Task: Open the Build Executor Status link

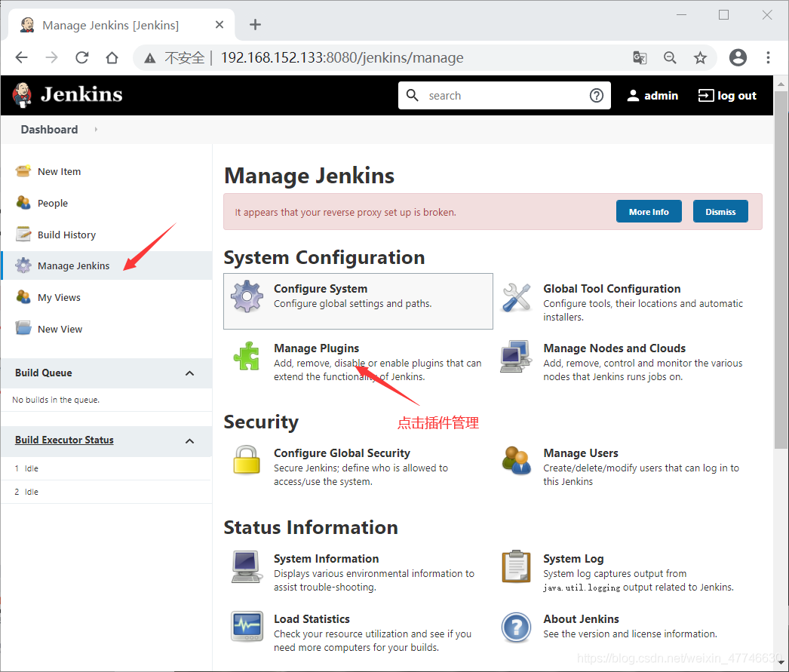Action: (64, 440)
